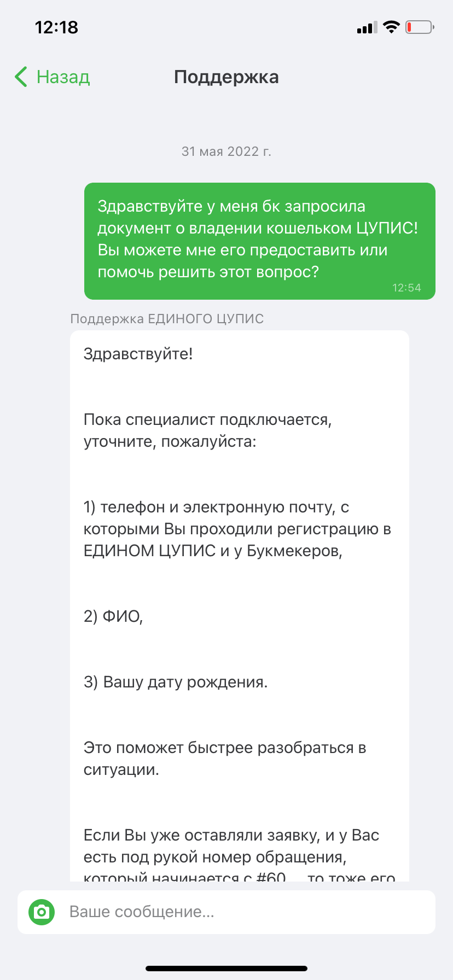Screen dimensions: 453x980
Task: Tap the green back chevron arrow
Action: point(21,77)
